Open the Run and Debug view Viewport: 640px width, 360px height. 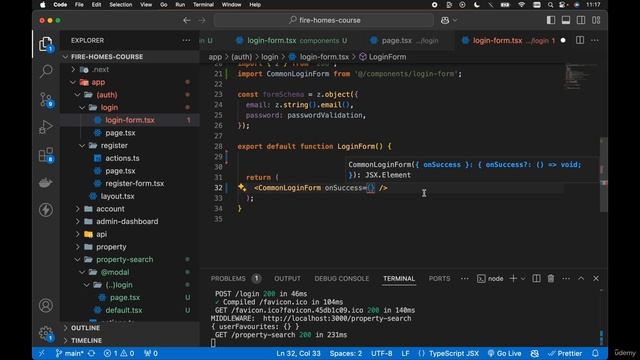[46, 127]
